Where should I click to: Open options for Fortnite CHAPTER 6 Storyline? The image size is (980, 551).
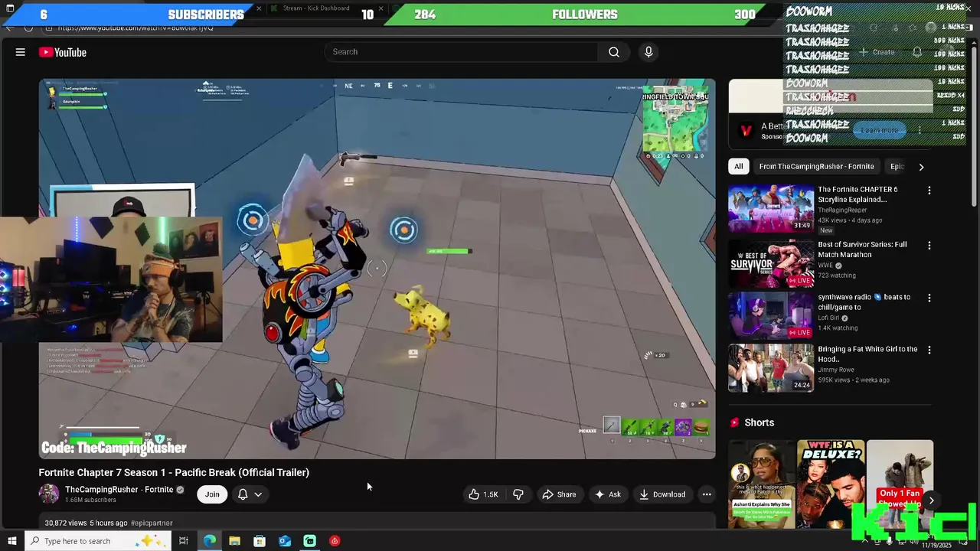[x=929, y=191]
